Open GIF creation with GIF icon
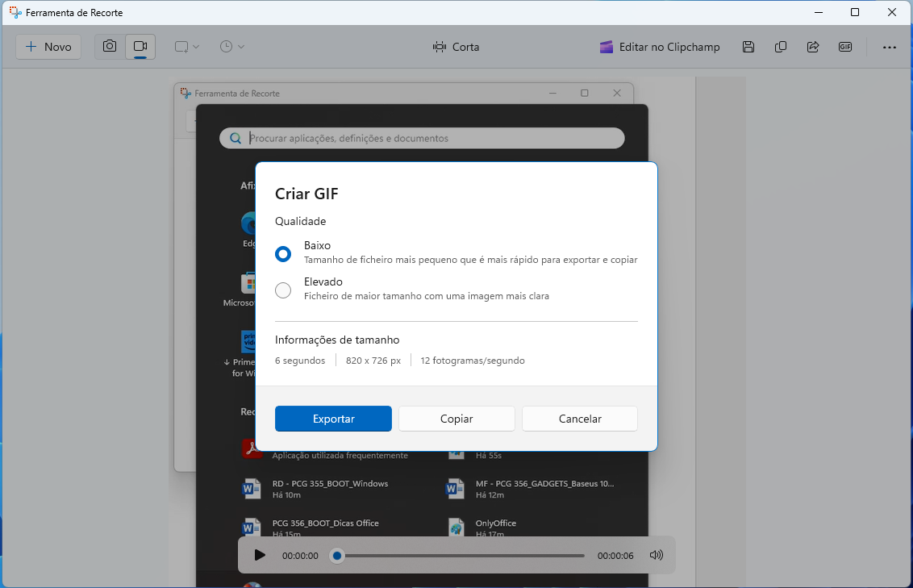The image size is (913, 588). (x=845, y=46)
